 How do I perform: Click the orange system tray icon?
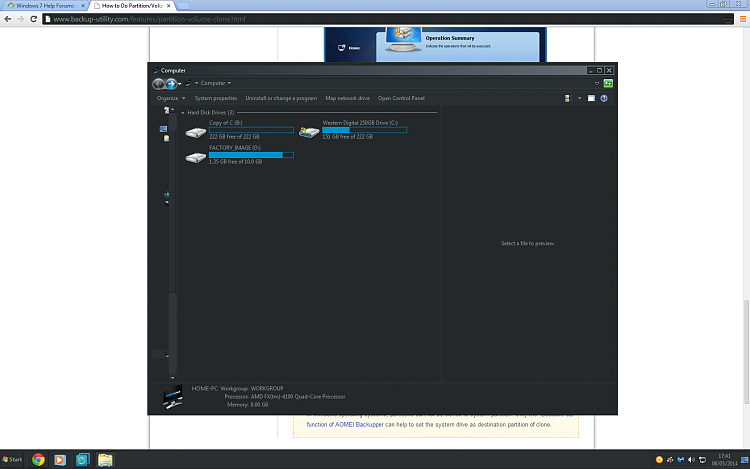click(659, 460)
